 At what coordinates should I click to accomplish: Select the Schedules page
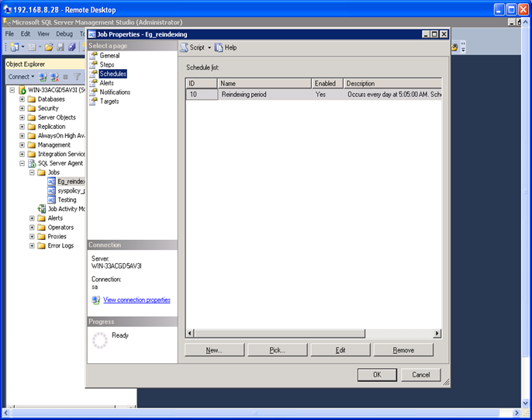(113, 74)
